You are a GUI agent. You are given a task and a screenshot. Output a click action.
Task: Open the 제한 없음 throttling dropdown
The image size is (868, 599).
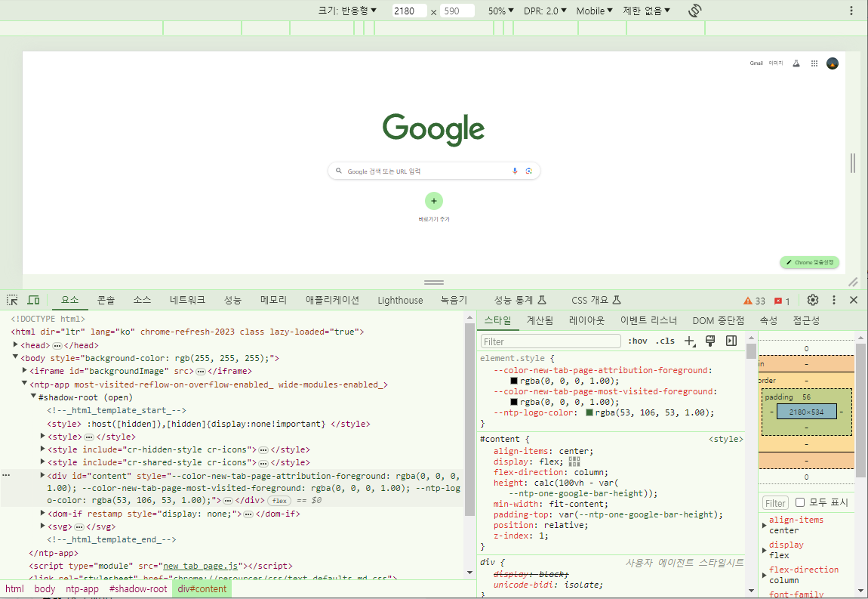[647, 11]
